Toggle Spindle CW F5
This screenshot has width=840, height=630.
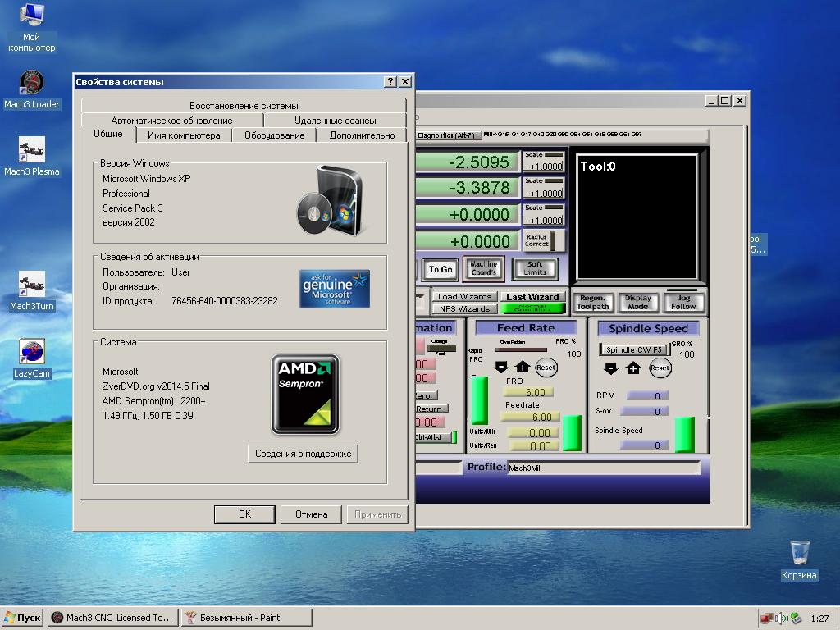[634, 349]
